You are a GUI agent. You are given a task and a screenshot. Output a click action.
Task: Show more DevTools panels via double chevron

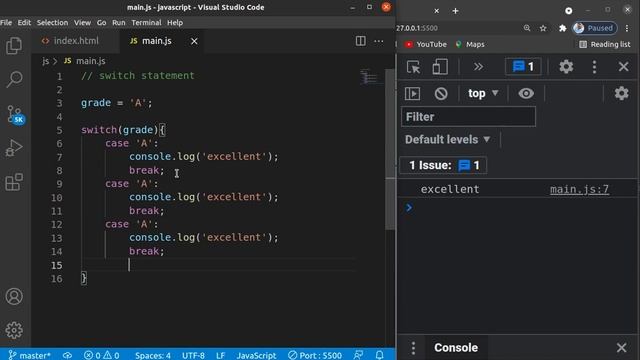pos(478,67)
